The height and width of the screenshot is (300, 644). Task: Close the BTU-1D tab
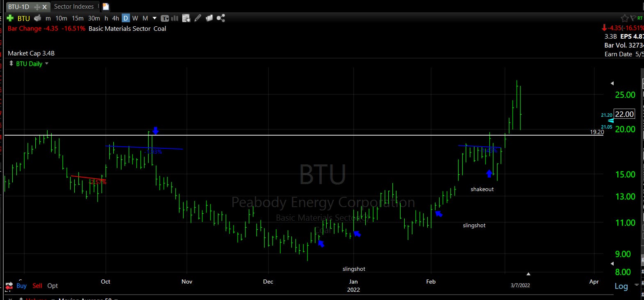pyautogui.click(x=45, y=7)
